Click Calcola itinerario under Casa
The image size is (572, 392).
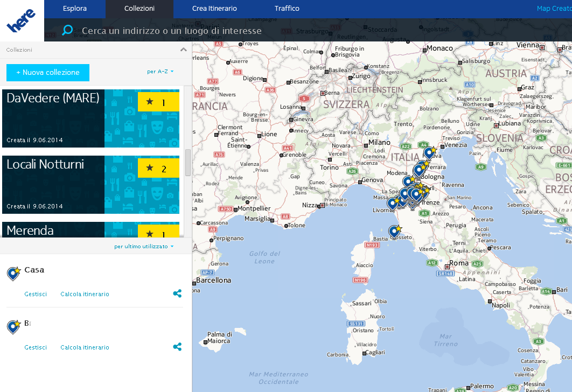click(x=85, y=294)
